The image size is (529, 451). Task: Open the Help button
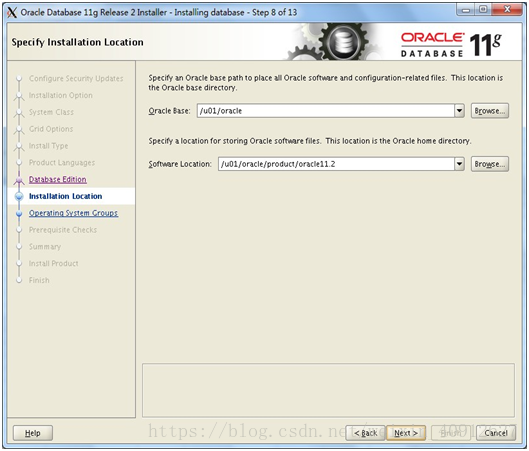pyautogui.click(x=33, y=433)
